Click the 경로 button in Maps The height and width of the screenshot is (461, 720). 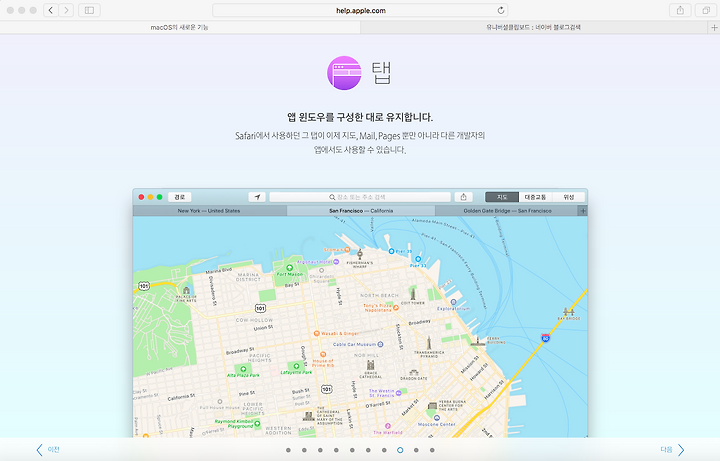coord(180,197)
